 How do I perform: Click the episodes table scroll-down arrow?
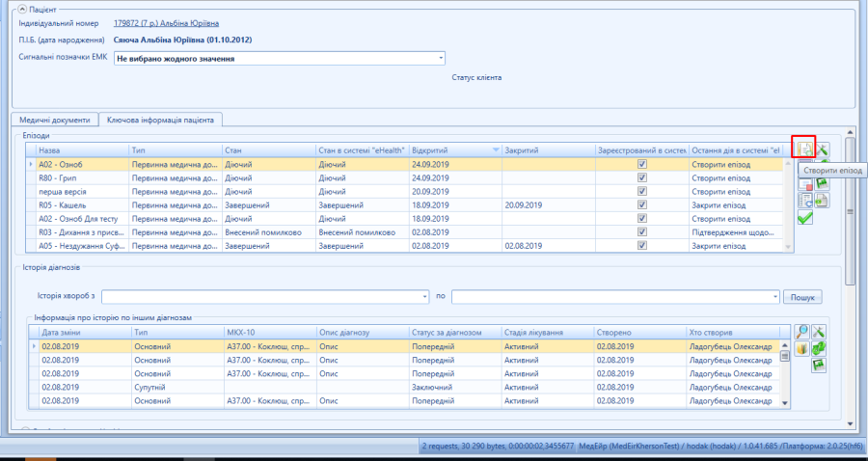click(x=788, y=248)
